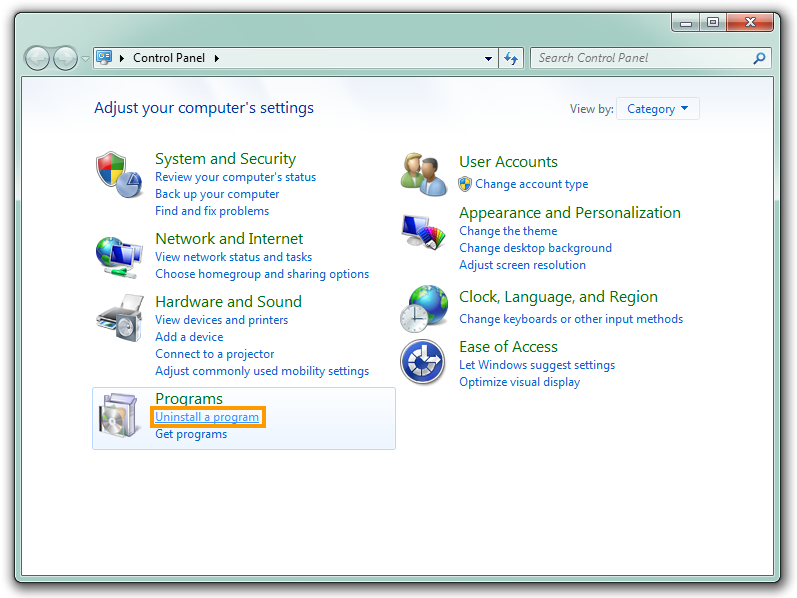Open the User Accounts people icon
This screenshot has width=797, height=598.
423,174
